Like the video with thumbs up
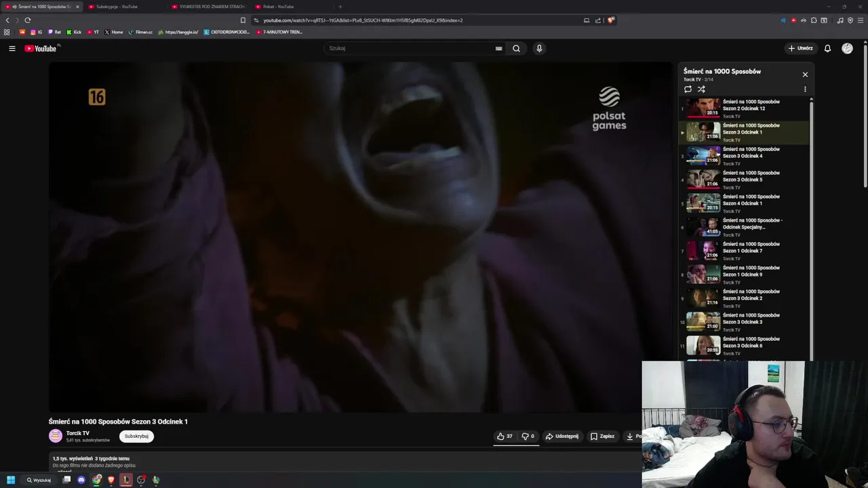868x488 pixels. click(505, 436)
